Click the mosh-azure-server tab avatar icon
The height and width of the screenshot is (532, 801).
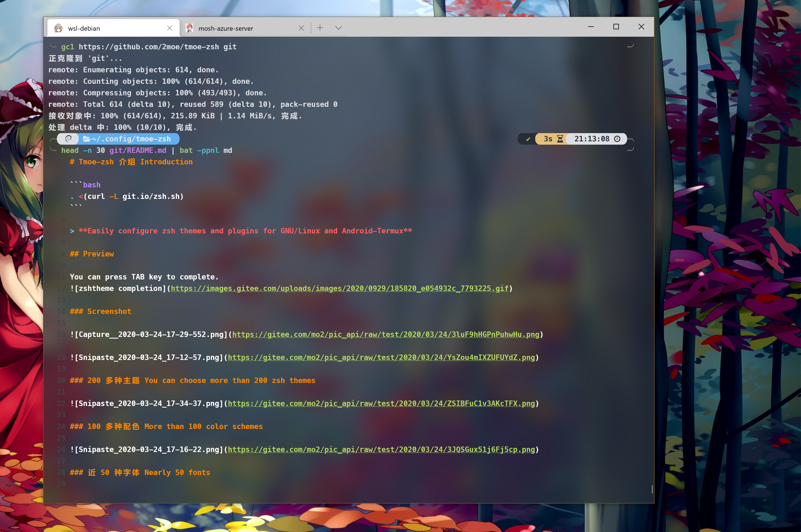pyautogui.click(x=189, y=28)
